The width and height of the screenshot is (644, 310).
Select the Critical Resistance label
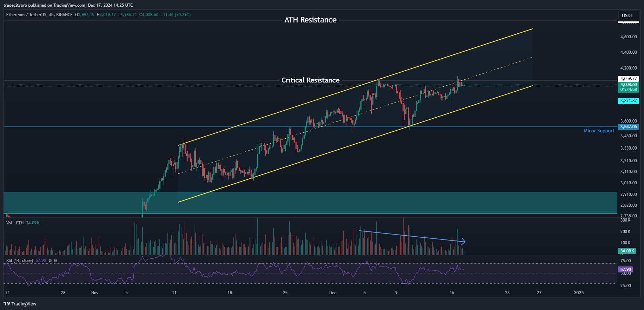coord(310,80)
